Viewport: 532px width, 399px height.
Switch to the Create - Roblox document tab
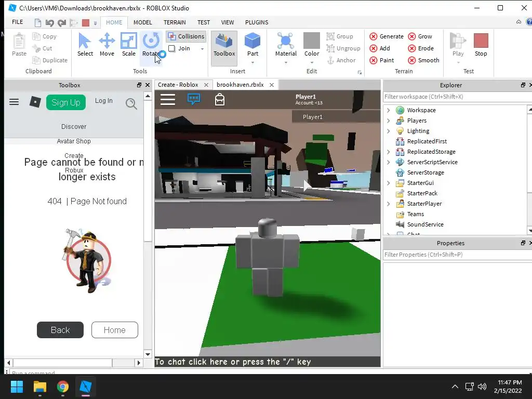[178, 85]
